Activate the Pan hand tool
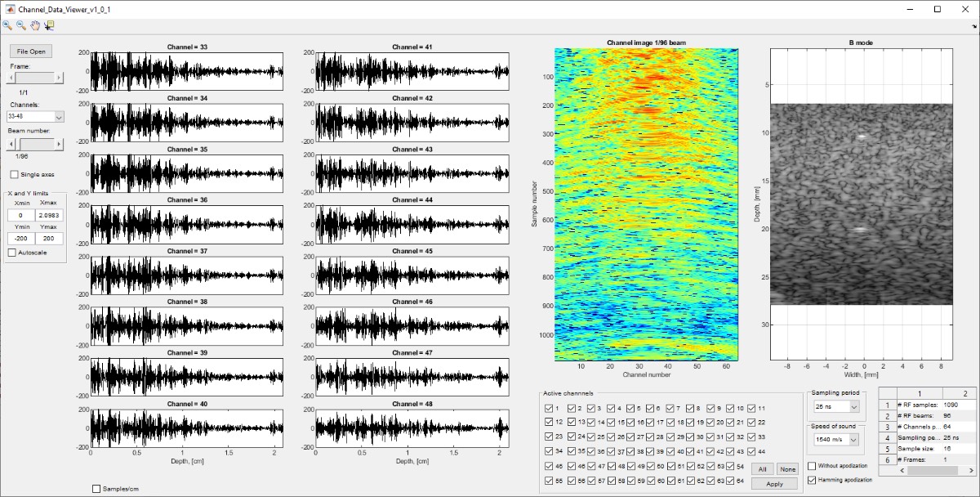The image size is (980, 497). [35, 25]
